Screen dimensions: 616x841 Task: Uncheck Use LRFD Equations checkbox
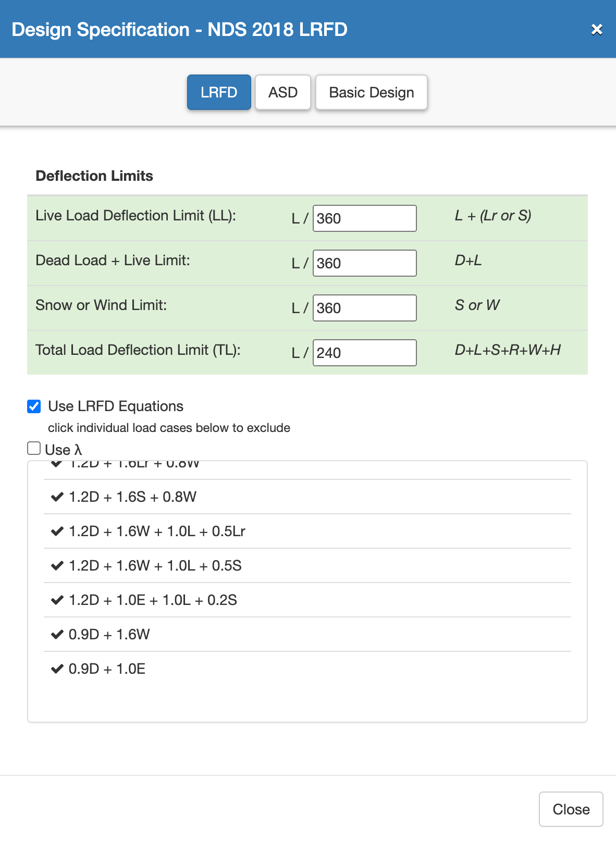click(34, 406)
